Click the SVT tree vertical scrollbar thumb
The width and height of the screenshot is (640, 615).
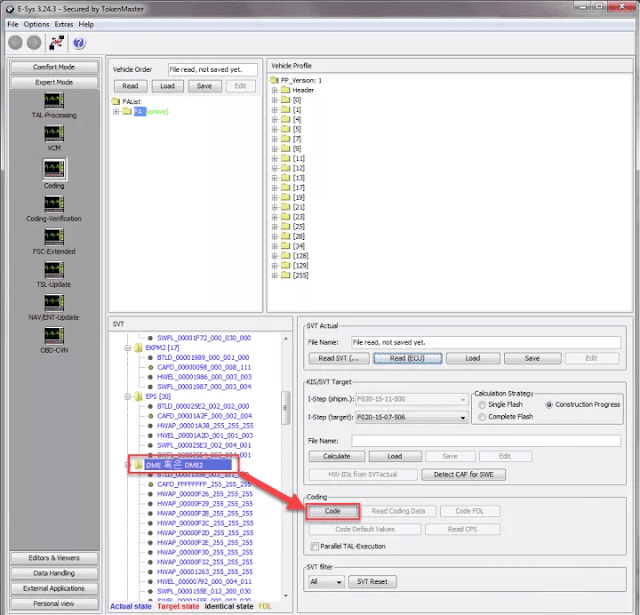click(286, 408)
